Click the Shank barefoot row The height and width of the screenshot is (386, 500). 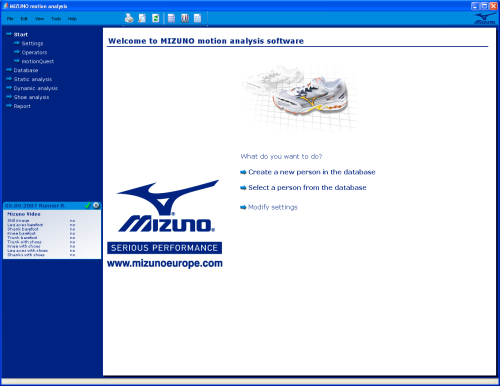41,229
